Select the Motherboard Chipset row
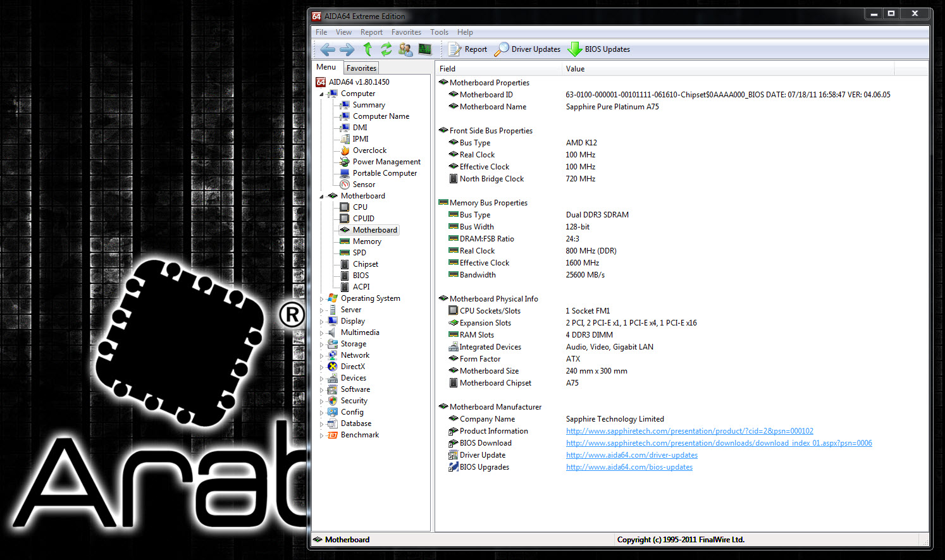Viewport: 945px width, 560px height. pyautogui.click(x=682, y=383)
